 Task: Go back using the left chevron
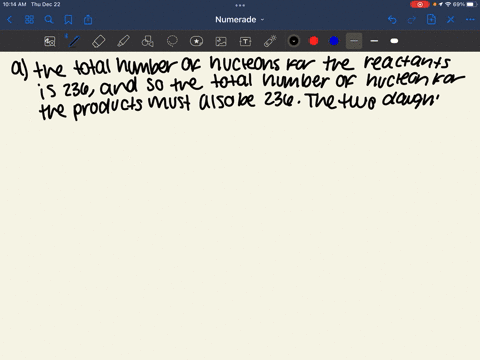(x=9, y=20)
